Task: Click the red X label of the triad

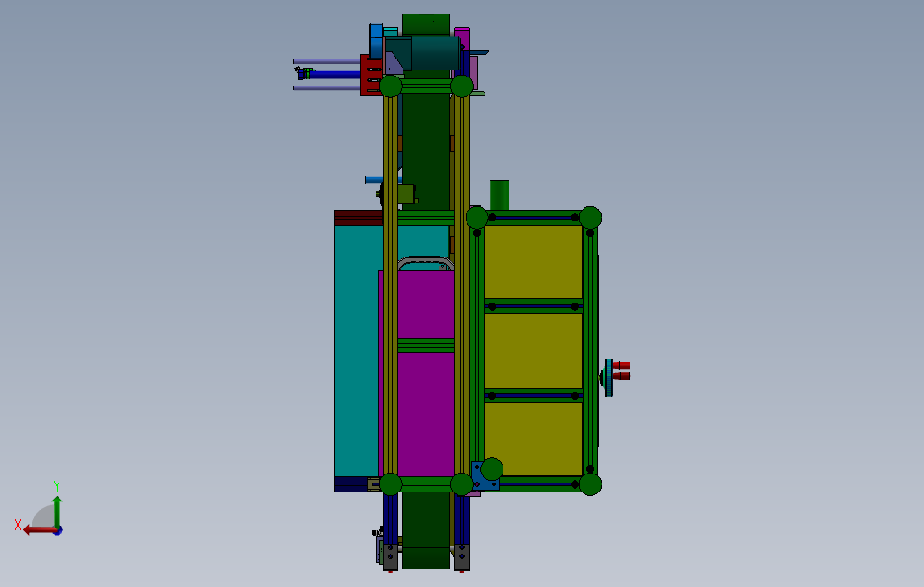Action: coord(18,525)
